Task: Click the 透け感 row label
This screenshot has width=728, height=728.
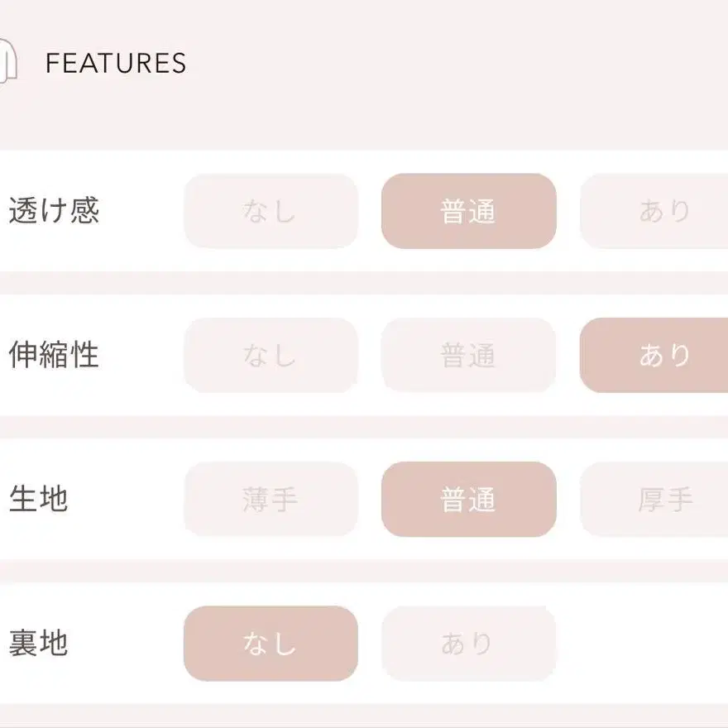Action: click(54, 211)
